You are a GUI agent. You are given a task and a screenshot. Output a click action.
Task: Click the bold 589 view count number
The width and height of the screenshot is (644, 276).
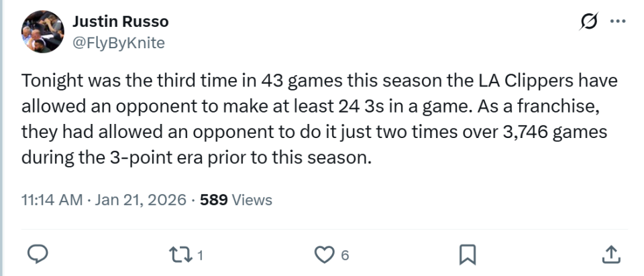215,200
